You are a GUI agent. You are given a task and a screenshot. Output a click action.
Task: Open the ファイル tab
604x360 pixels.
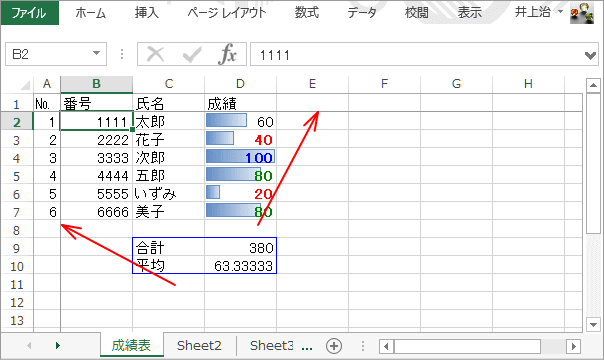29,13
